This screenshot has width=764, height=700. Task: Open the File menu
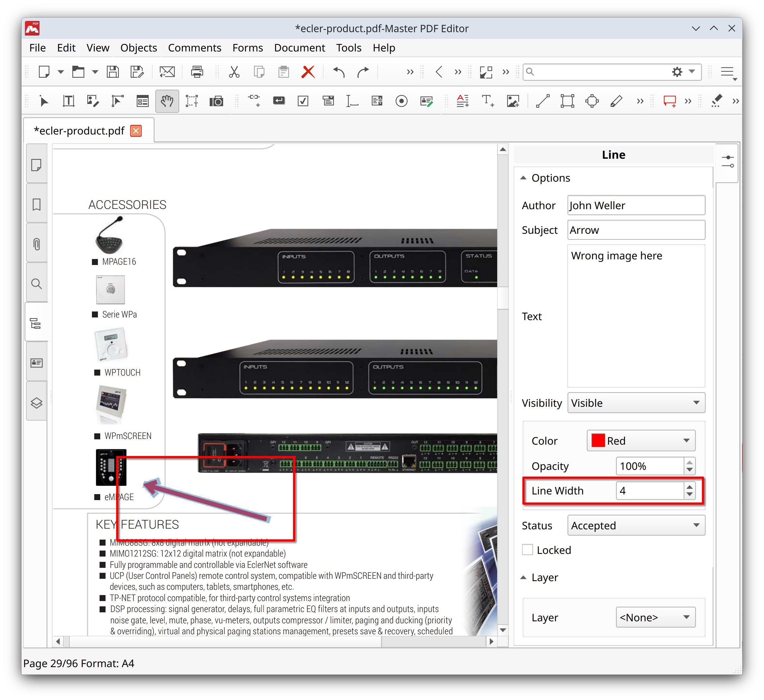[38, 48]
